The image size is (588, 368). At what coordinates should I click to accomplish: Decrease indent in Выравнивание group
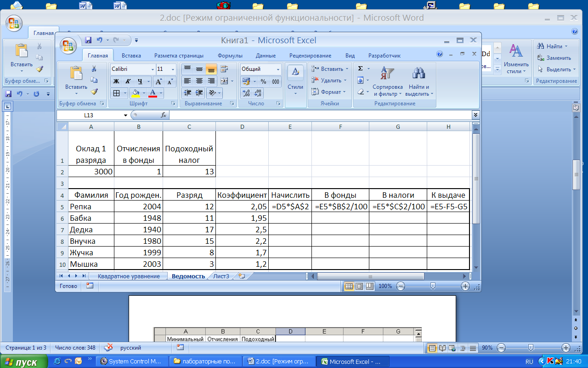coord(187,93)
